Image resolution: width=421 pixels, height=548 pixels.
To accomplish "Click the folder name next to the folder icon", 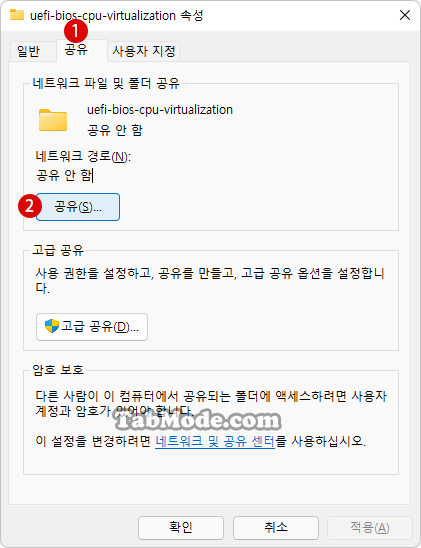I will (160, 110).
